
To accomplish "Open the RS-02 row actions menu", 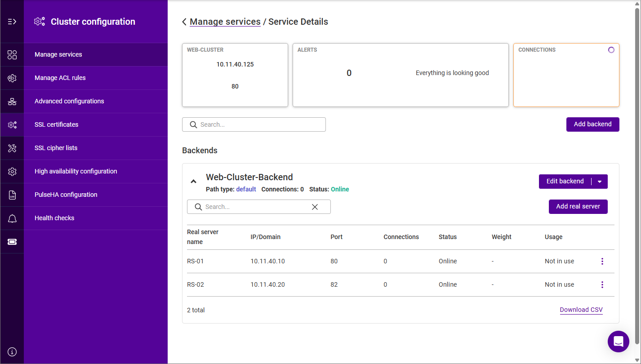I will [602, 284].
